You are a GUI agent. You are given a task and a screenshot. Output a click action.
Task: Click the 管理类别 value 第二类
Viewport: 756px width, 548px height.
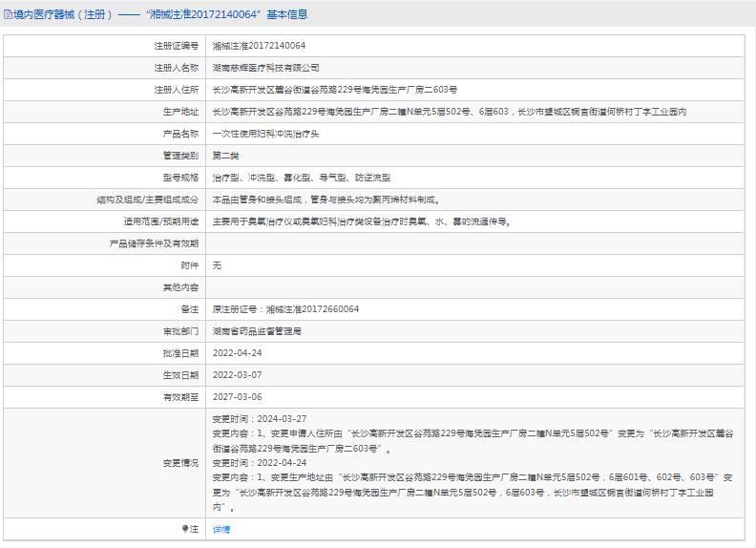(225, 156)
